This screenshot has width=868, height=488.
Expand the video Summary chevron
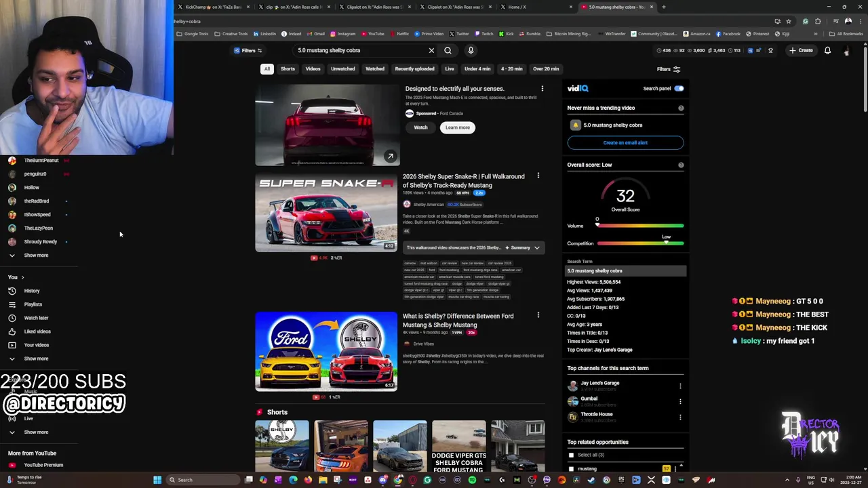(x=536, y=248)
